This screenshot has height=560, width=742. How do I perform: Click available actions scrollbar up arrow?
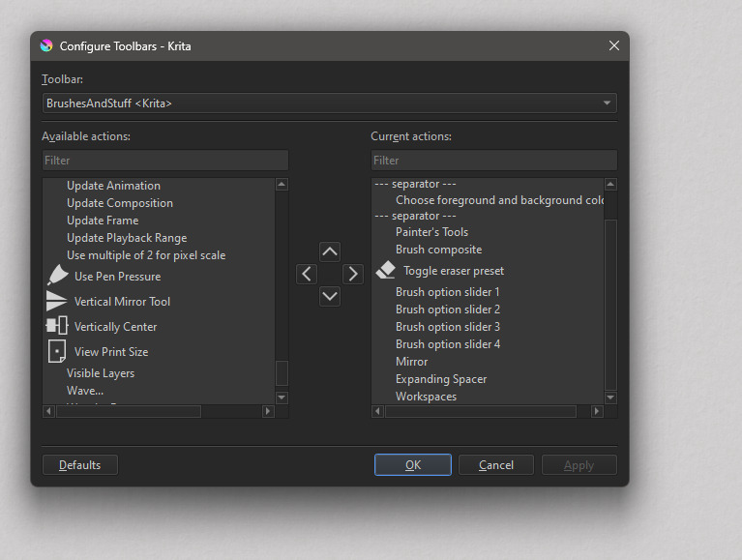click(282, 185)
